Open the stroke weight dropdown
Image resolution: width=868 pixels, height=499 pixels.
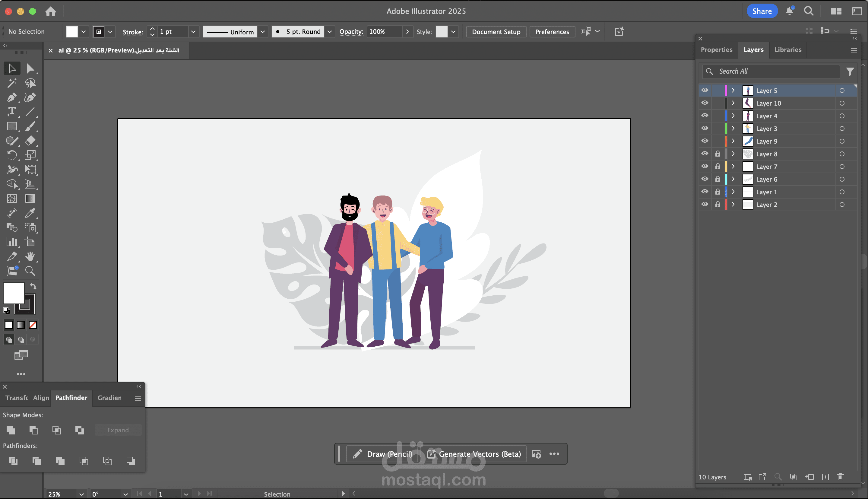coord(193,32)
